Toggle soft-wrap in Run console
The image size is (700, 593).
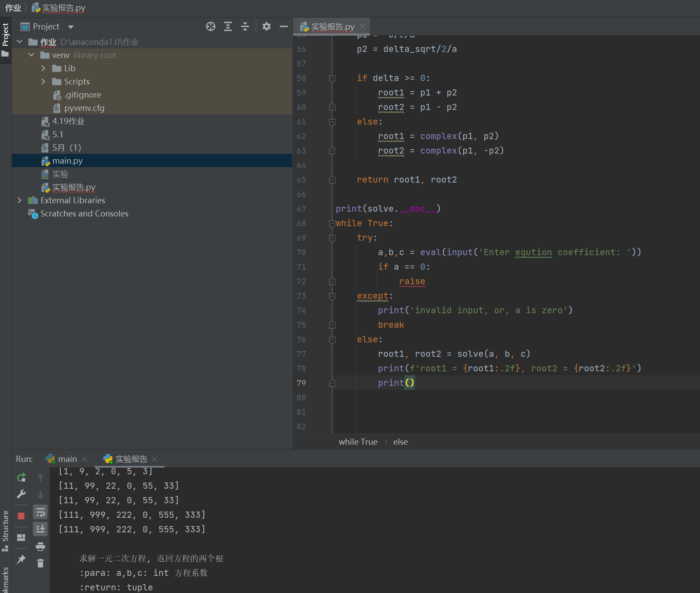(40, 512)
